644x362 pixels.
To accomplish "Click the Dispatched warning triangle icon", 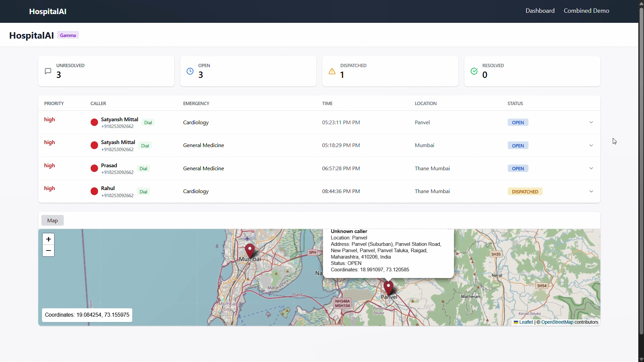I will [332, 71].
